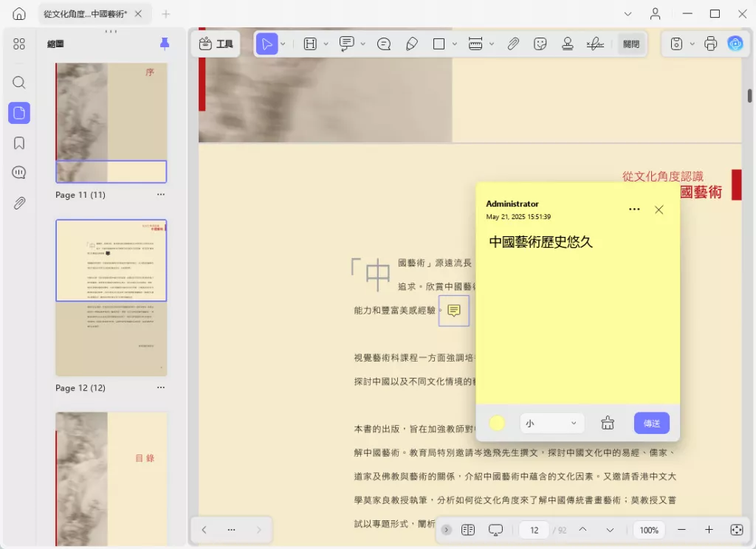
Task: Go forward with right arrow navigation
Action: pos(259,530)
